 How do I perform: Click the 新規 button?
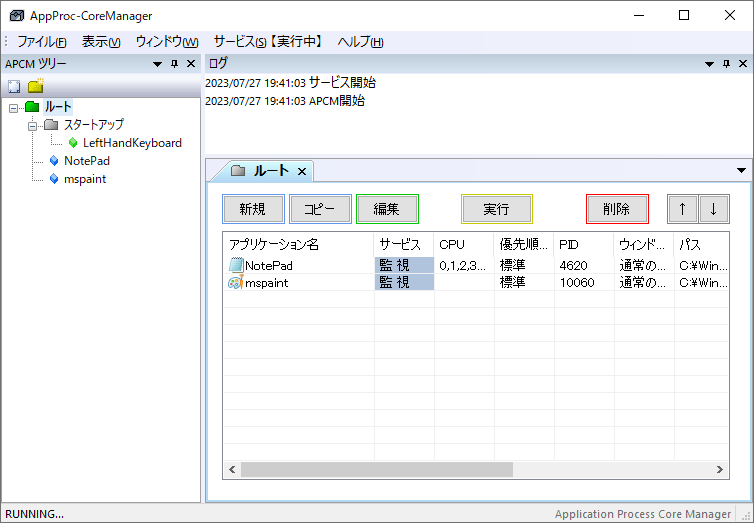tap(253, 209)
